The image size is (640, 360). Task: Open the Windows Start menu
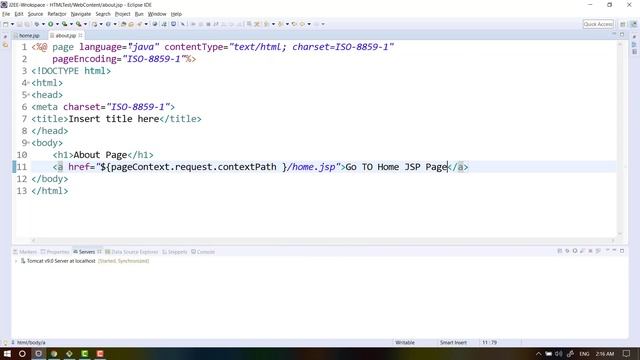click(x=7, y=353)
